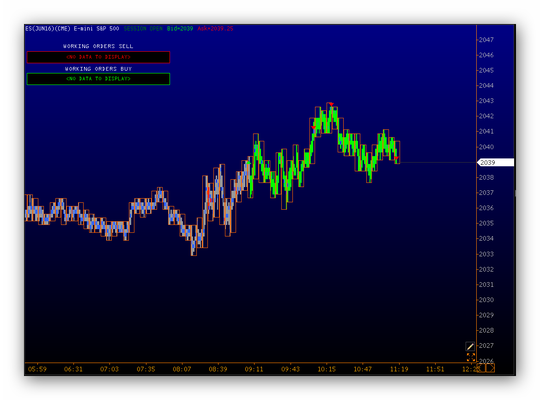Click the red Ask=2039.25 label
The height and width of the screenshot is (400, 540).
point(216,29)
